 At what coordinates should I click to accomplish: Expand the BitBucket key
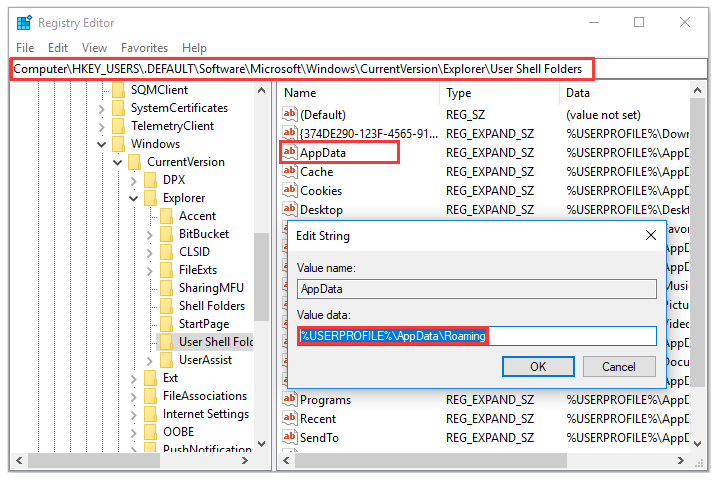[150, 234]
